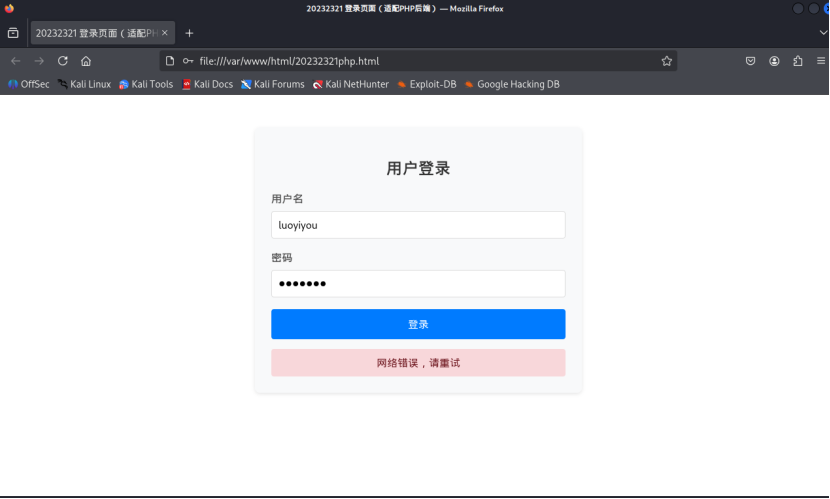Open the OffSec bookmark
This screenshot has height=499, width=830.
[x=29, y=84]
